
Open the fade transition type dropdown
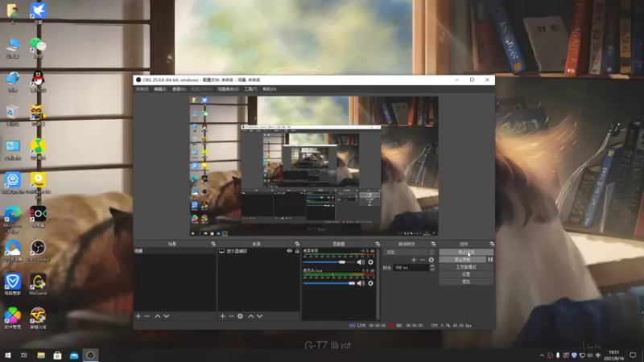click(x=409, y=252)
